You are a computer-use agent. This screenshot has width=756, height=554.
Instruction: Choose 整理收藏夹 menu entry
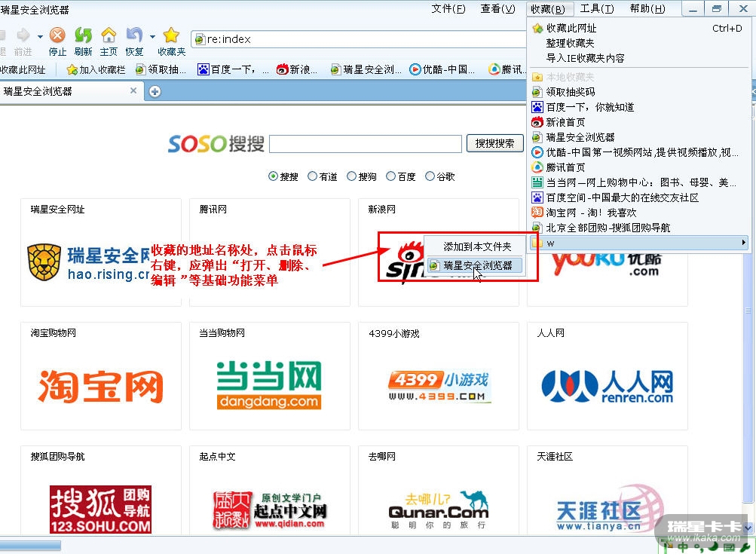[639, 44]
